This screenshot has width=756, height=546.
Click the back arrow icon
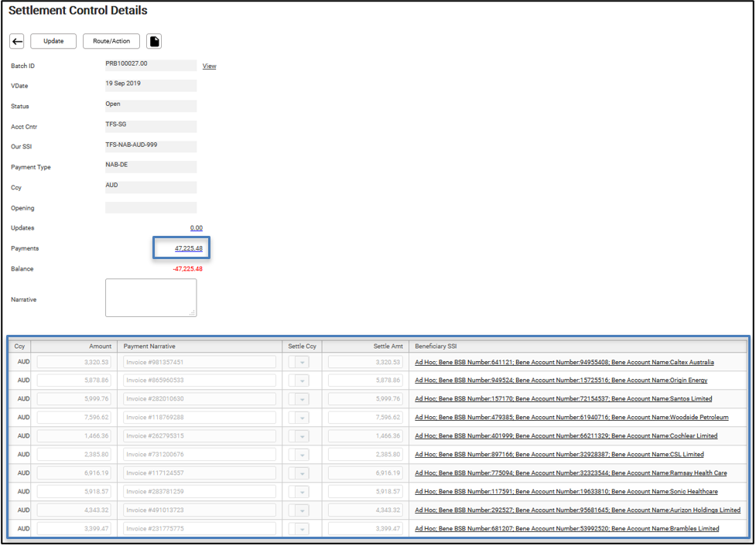[17, 42]
